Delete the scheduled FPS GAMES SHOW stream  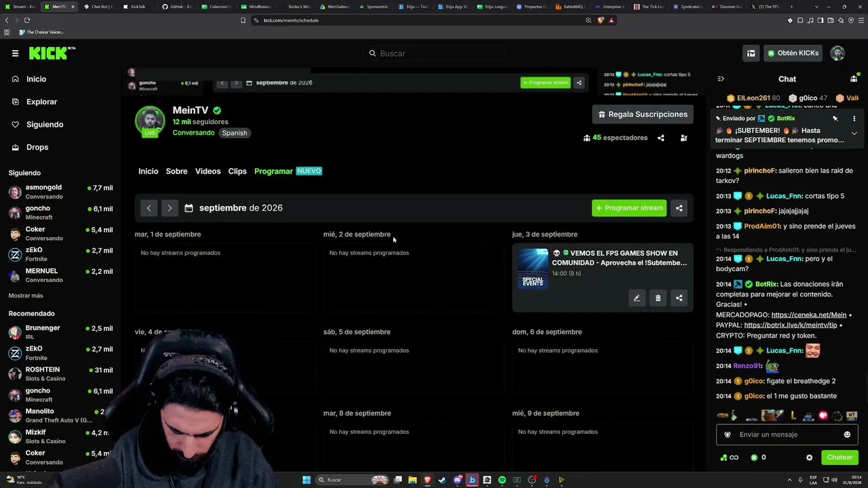(x=658, y=298)
